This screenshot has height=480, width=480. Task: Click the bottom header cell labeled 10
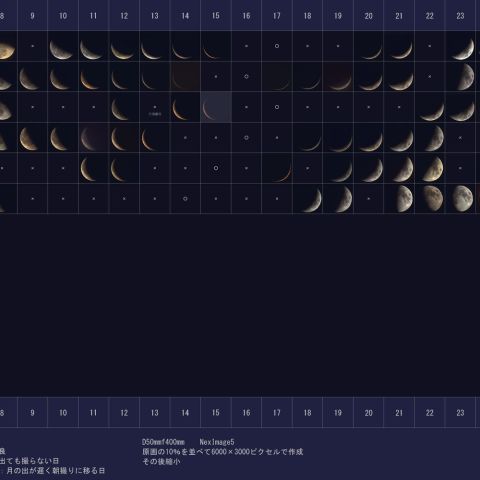[x=63, y=412]
